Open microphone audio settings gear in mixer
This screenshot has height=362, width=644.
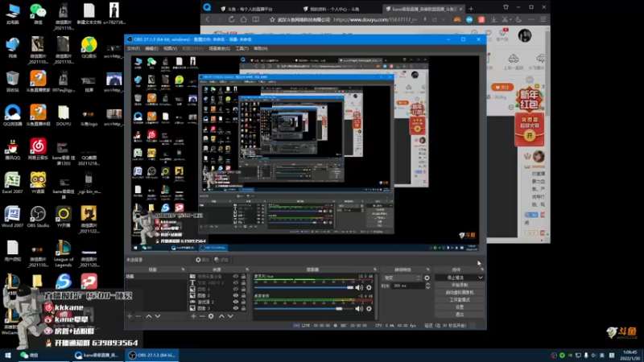point(369,288)
